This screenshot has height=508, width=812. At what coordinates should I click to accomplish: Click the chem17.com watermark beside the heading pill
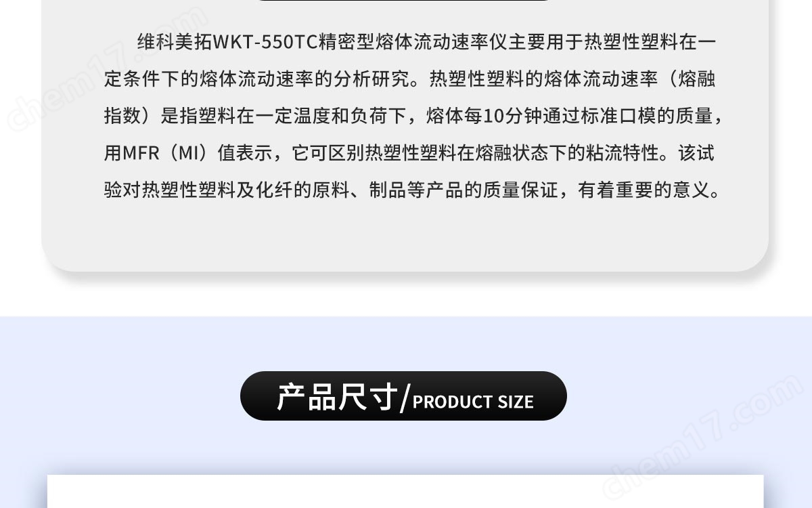click(704, 436)
